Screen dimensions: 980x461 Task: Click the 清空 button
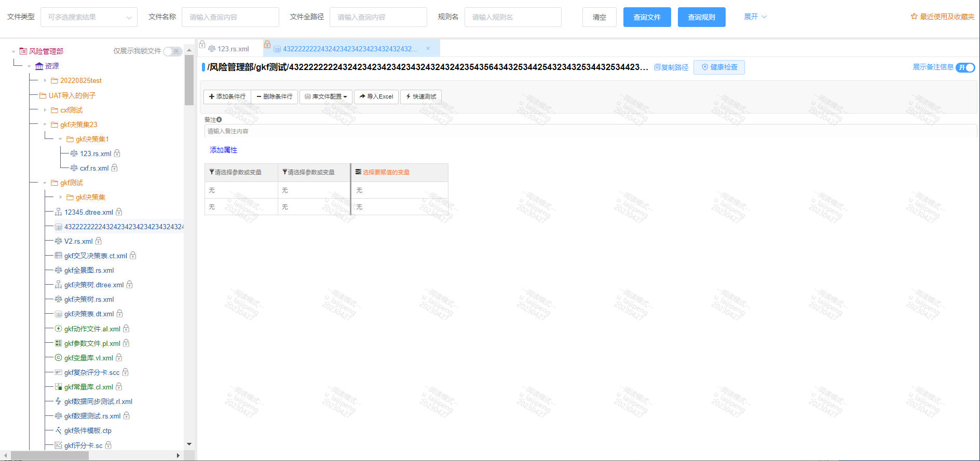(600, 17)
